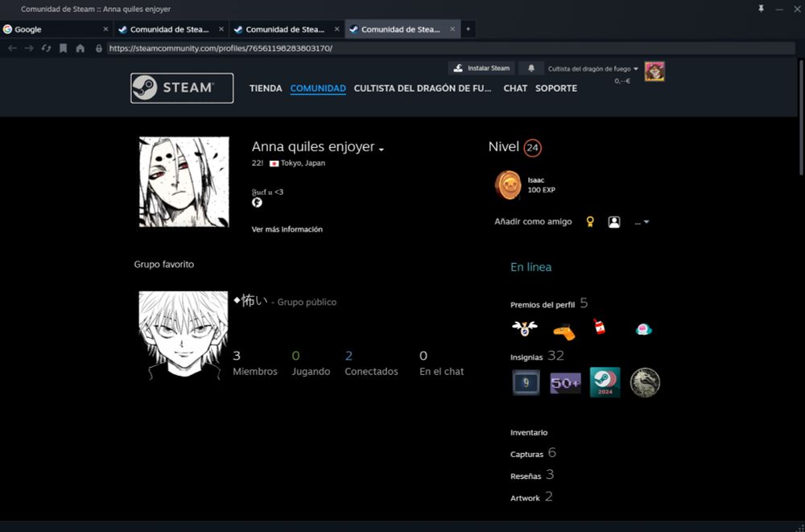Image resolution: width=805 pixels, height=532 pixels.
Task: Open the 50+ games badge
Action: pos(565,383)
